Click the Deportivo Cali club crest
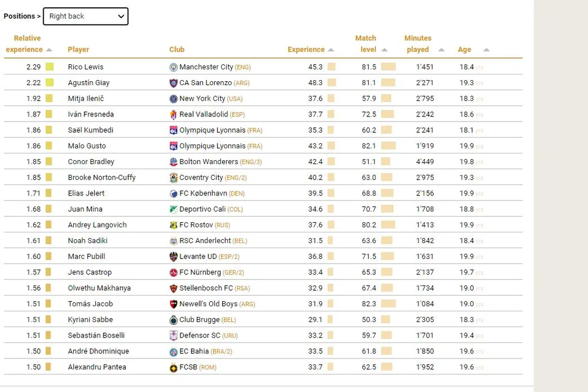The image size is (588, 392). pyautogui.click(x=173, y=209)
